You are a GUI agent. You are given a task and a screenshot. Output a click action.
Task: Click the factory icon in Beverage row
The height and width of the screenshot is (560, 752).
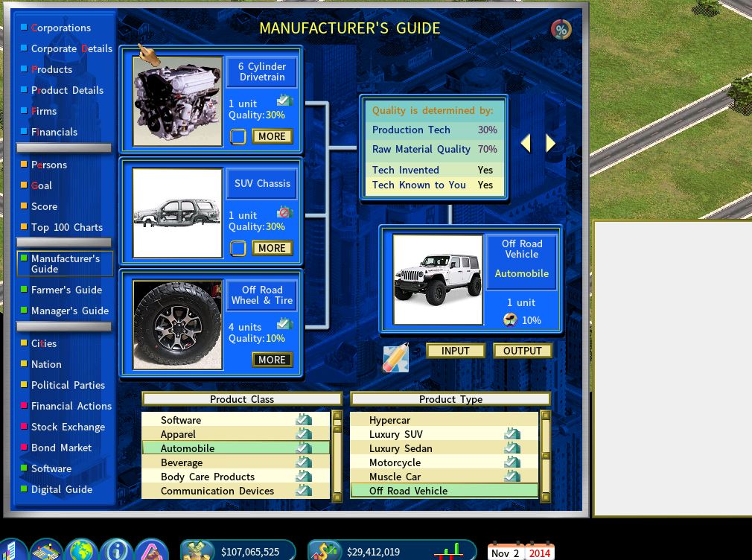click(304, 462)
